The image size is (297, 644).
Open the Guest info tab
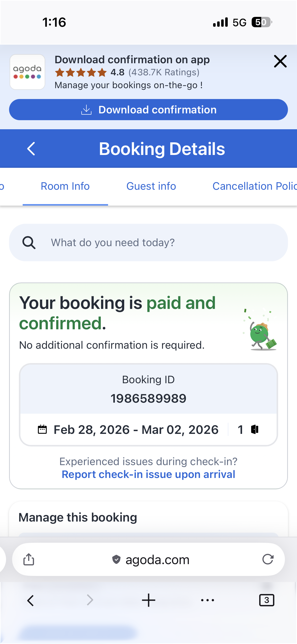point(151,186)
